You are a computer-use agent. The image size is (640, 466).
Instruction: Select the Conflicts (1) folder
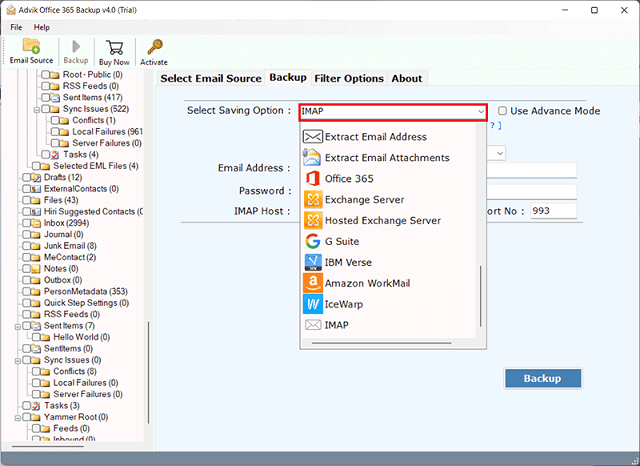(93, 120)
